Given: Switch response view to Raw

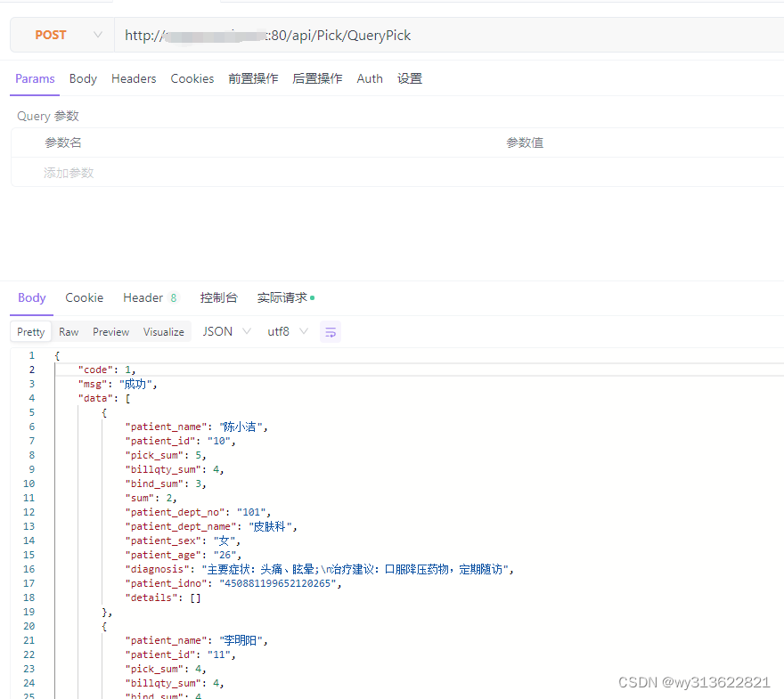Looking at the screenshot, I should [x=69, y=330].
